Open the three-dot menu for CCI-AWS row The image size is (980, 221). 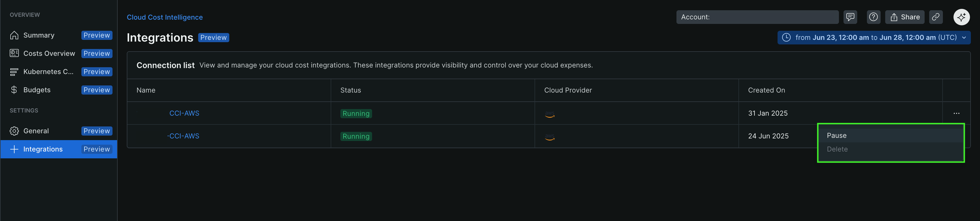pyautogui.click(x=956, y=113)
